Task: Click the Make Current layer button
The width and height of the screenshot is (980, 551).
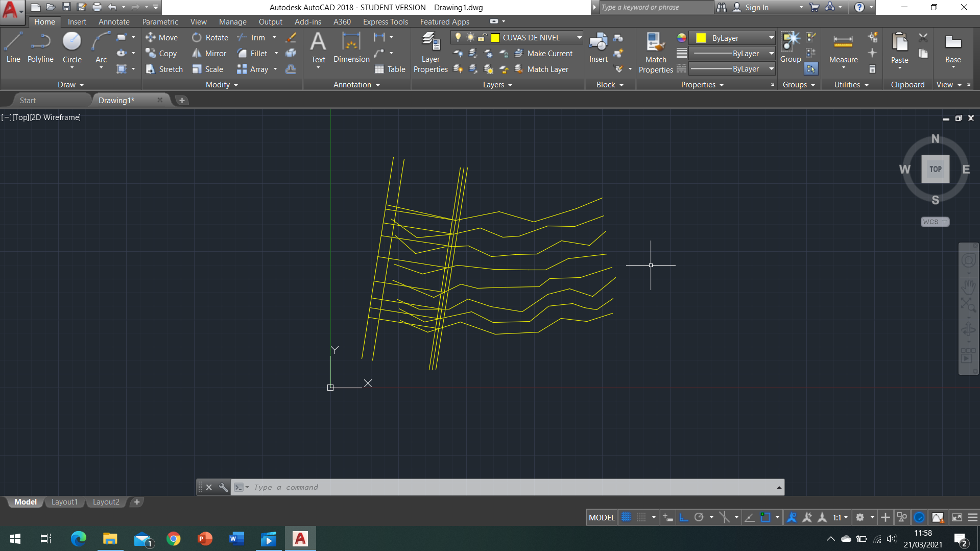Action: (543, 54)
